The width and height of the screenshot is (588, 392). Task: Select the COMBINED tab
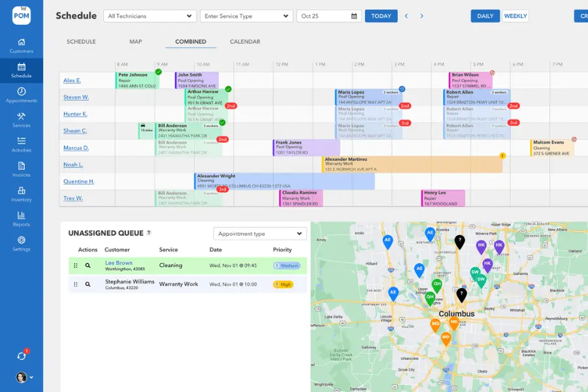click(191, 42)
